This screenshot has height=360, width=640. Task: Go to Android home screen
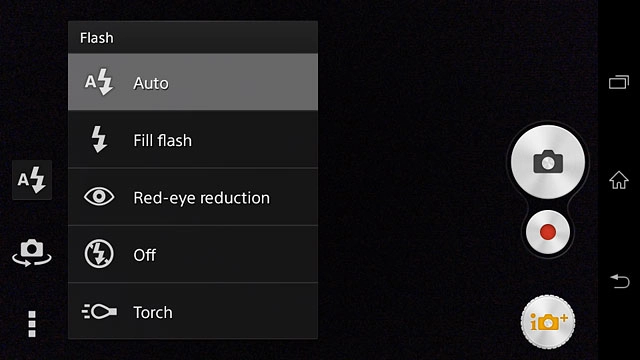619,180
